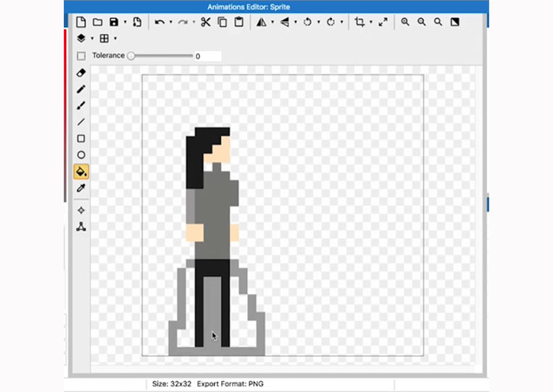Expand the layers stack dropdown arrow
The width and height of the screenshot is (553, 392).
click(x=92, y=38)
